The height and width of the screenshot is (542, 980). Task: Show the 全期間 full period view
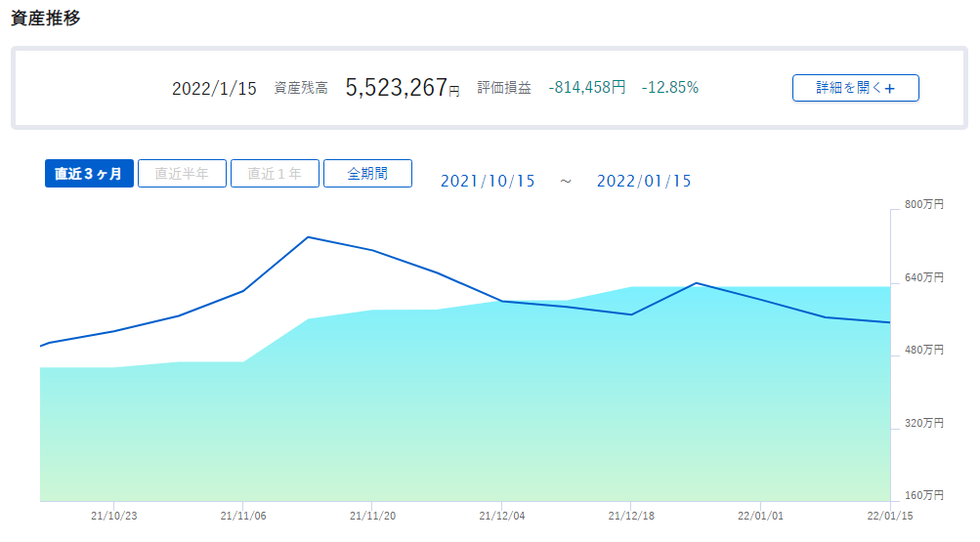click(367, 174)
